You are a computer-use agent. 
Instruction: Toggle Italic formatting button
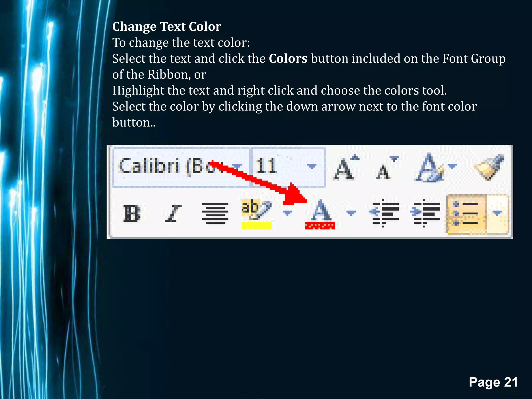[x=173, y=213]
